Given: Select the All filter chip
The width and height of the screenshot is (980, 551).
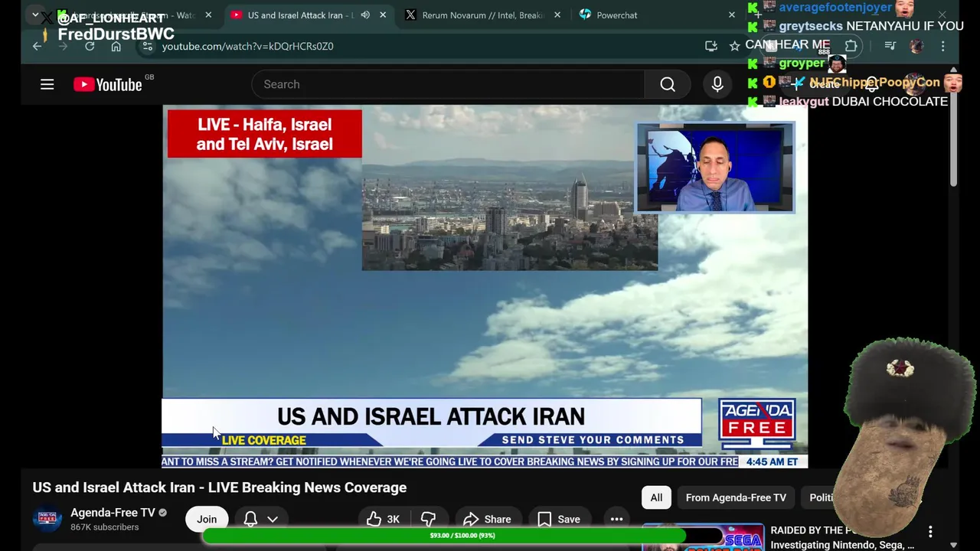Looking at the screenshot, I should [x=656, y=497].
